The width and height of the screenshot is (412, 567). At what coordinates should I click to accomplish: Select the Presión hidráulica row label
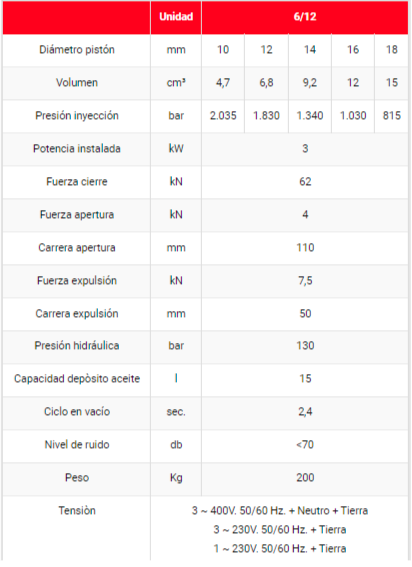tap(77, 346)
